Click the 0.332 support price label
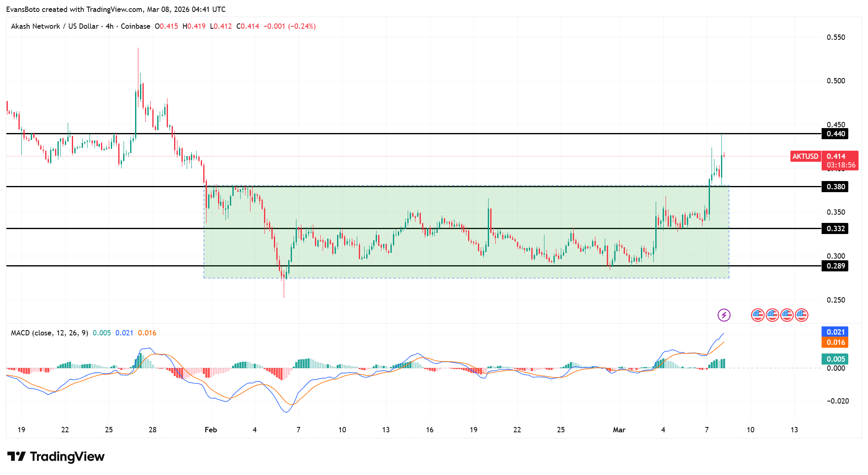The width and height of the screenshot is (868, 475). pos(834,229)
